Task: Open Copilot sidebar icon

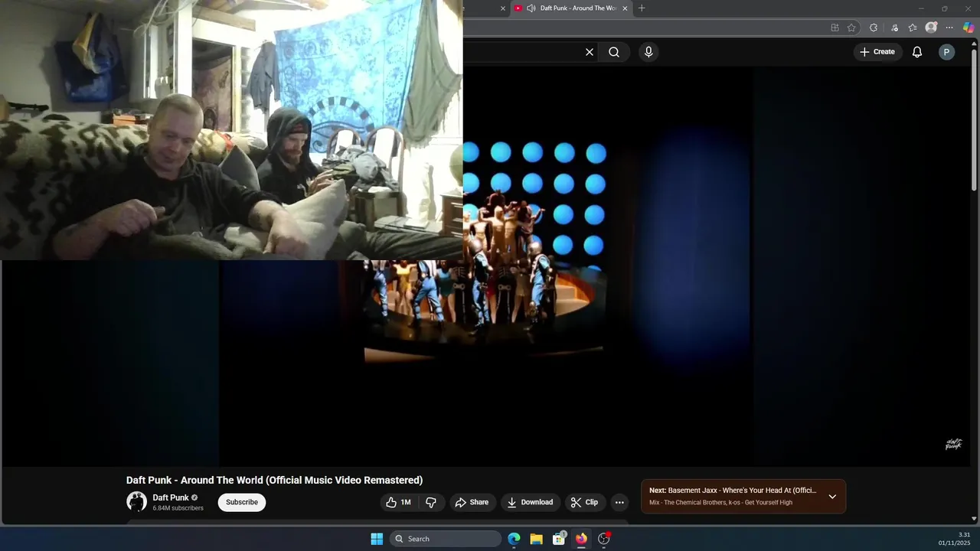Action: (969, 28)
